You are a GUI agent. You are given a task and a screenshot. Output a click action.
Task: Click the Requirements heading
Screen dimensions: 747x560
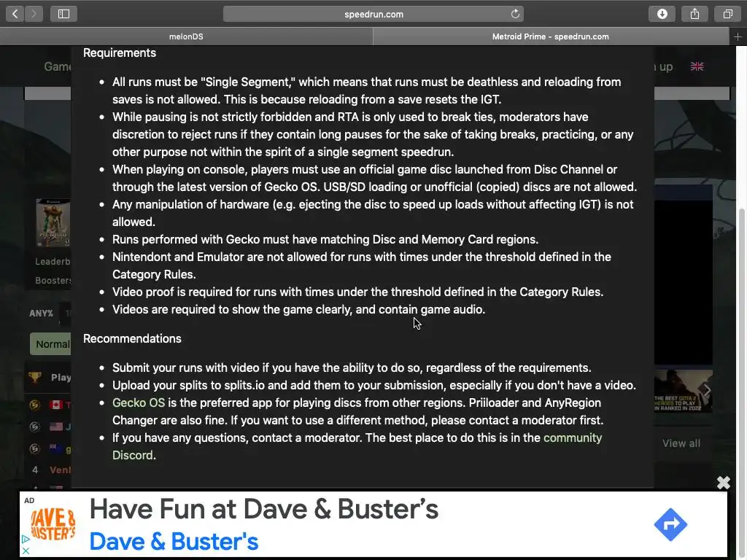coord(120,52)
